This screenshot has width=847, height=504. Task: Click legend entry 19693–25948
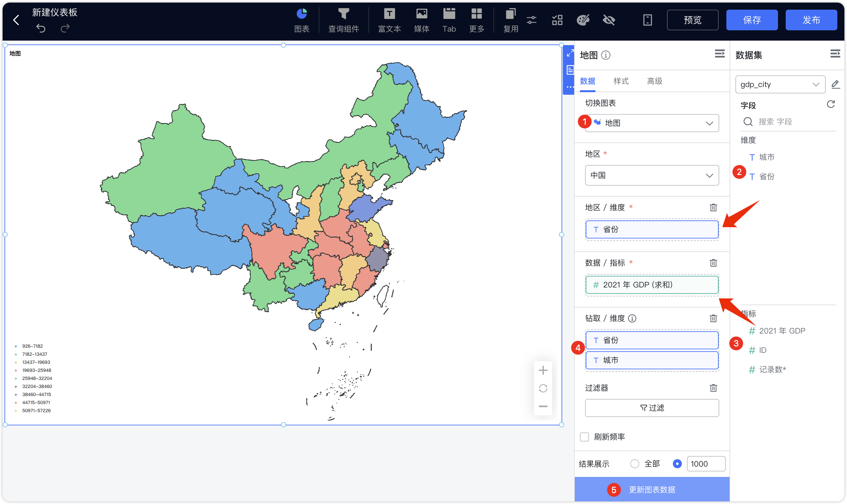[33, 371]
